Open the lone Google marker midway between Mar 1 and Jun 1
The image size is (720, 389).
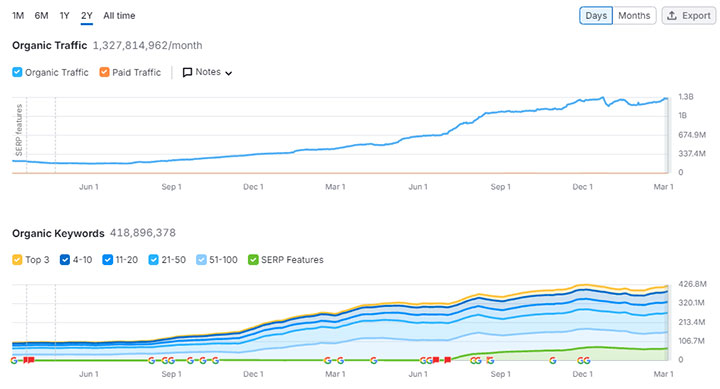click(x=374, y=360)
